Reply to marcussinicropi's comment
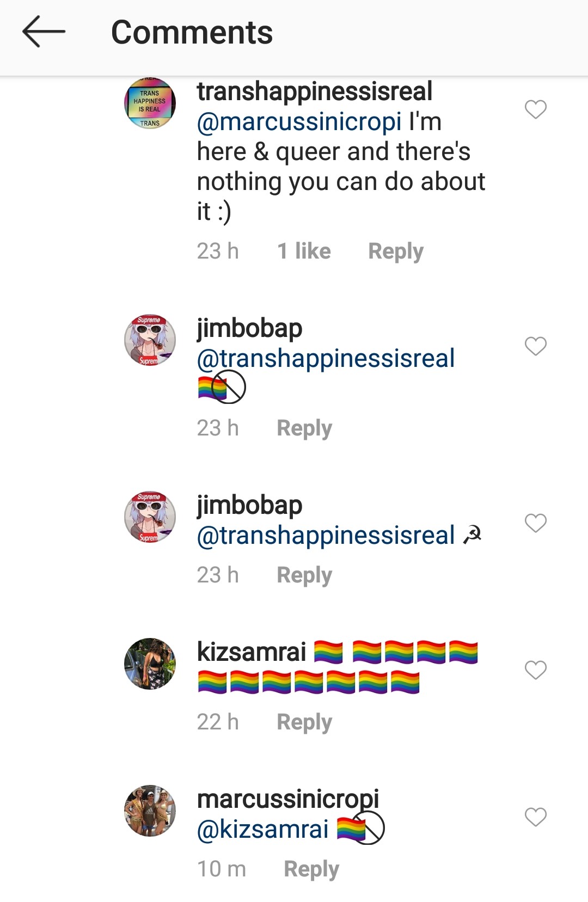The height and width of the screenshot is (902, 588). (x=311, y=869)
